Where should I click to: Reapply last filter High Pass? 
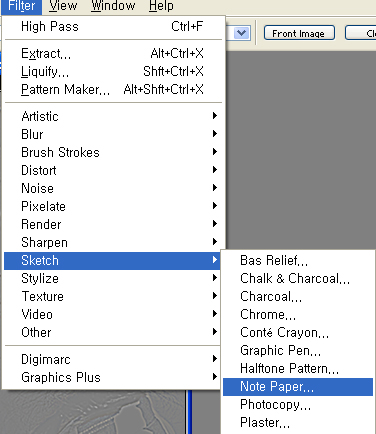coord(112,26)
